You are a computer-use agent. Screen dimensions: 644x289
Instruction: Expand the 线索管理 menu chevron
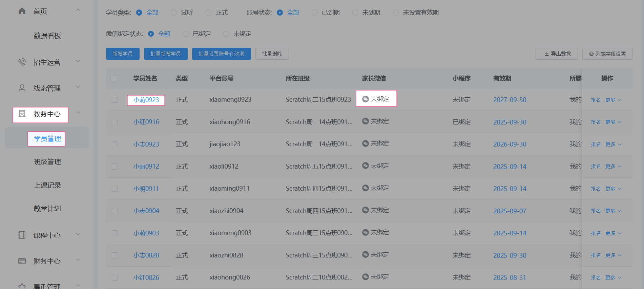[78, 87]
